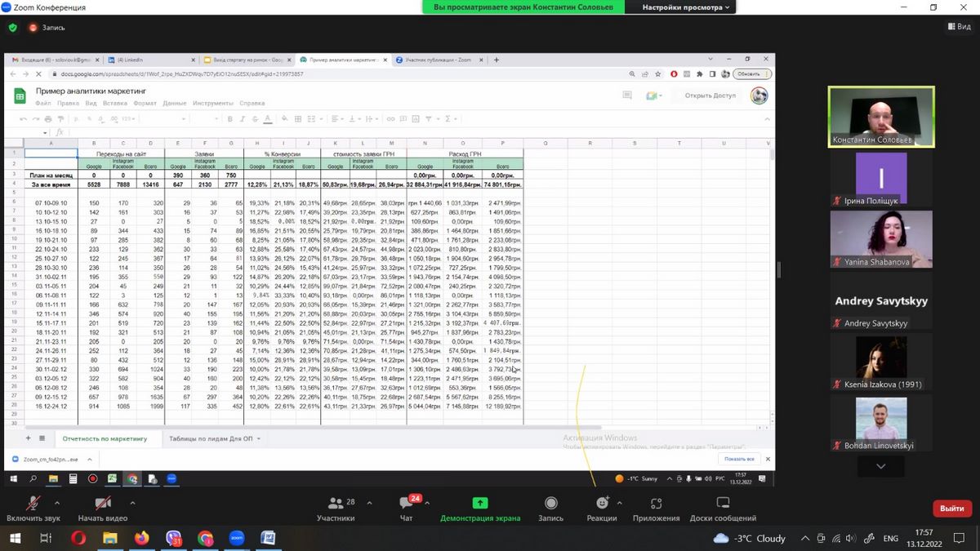The image size is (980, 551).
Task: Click Демонстрация экрана share screen icon
Action: [x=480, y=504]
